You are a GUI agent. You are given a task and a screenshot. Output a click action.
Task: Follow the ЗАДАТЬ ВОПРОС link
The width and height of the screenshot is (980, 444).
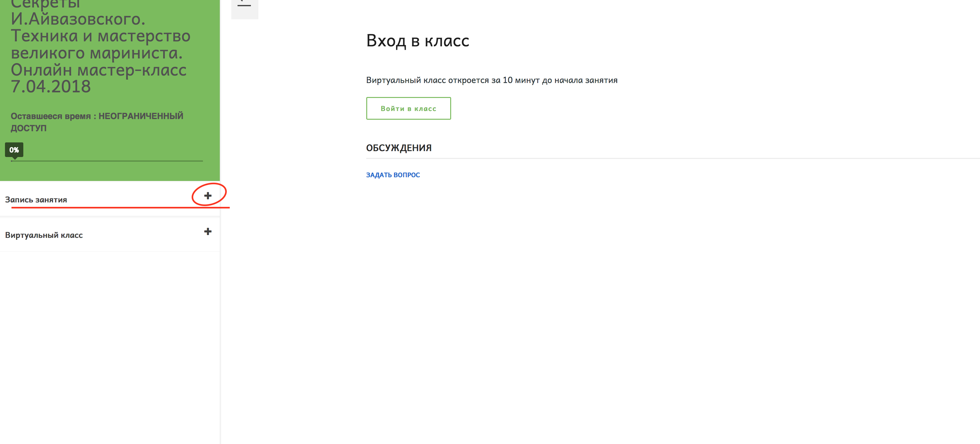point(393,175)
